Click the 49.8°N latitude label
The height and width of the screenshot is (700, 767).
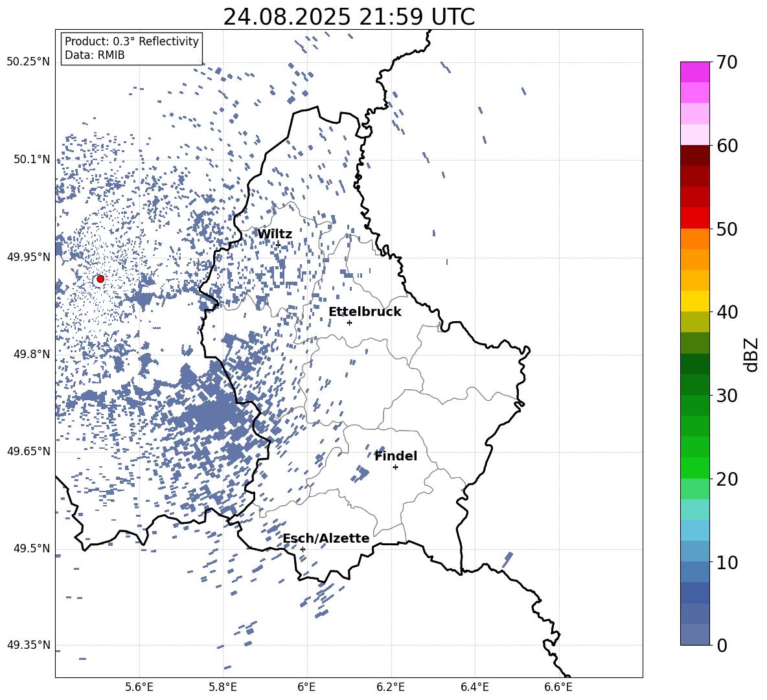pyautogui.click(x=32, y=354)
